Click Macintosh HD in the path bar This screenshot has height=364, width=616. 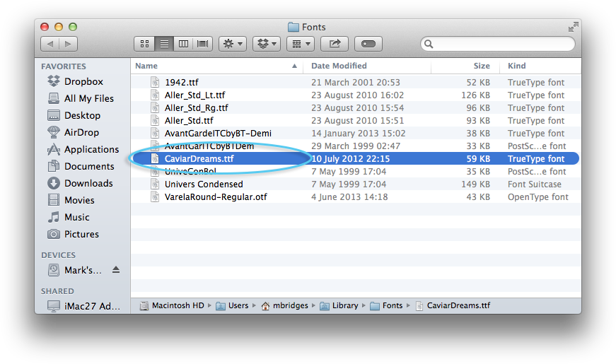point(173,305)
